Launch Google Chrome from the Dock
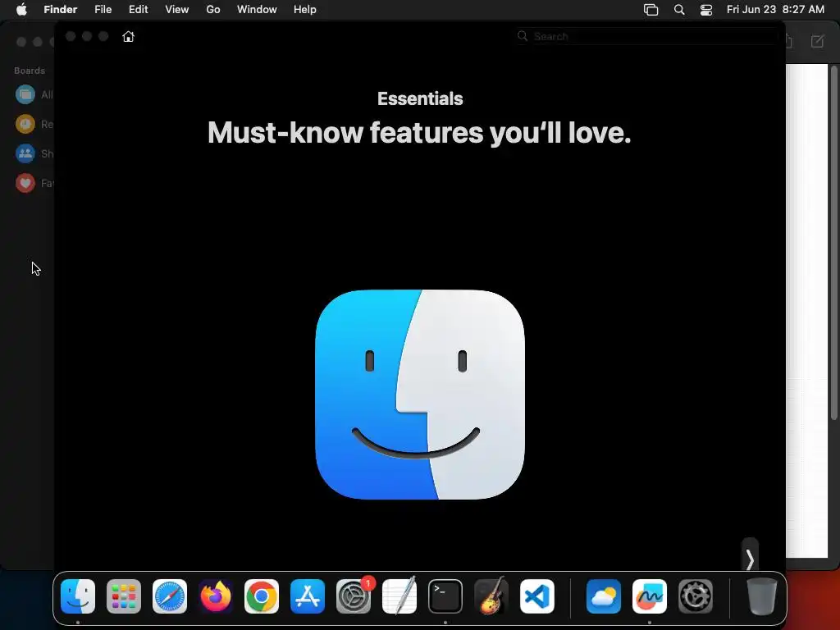Image resolution: width=840 pixels, height=630 pixels. (262, 596)
